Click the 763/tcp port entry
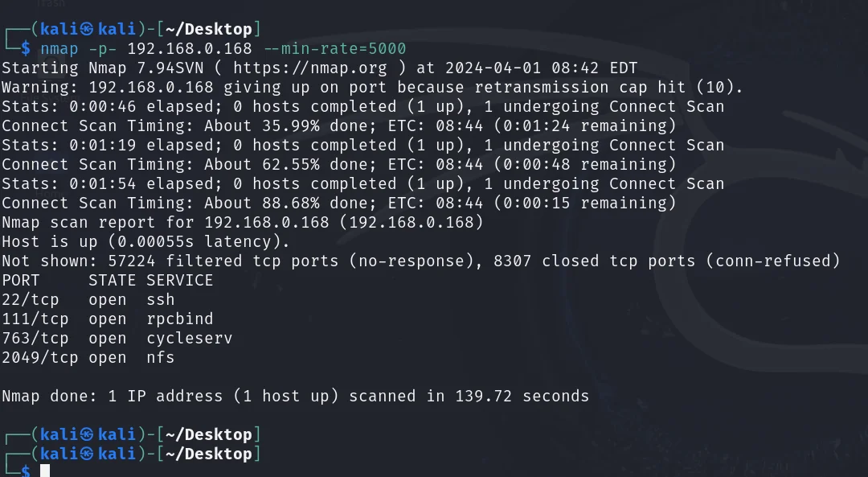The height and width of the screenshot is (477, 868). 35,338
